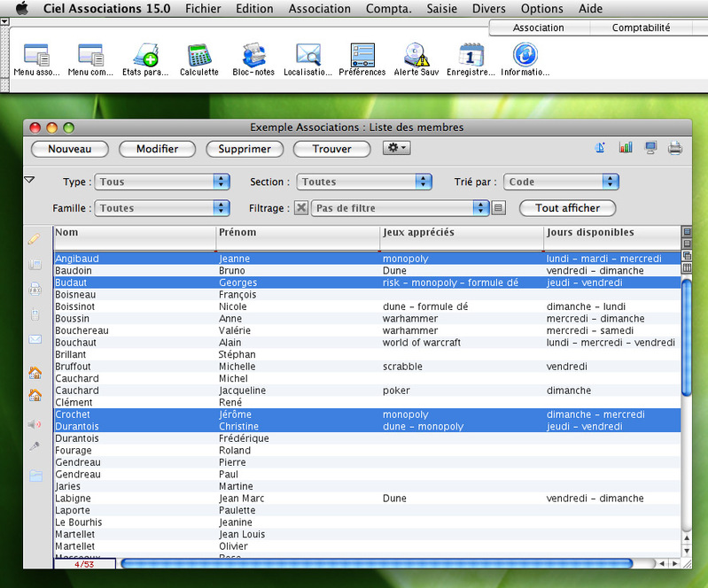708x588 pixels.
Task: Select the Baudoin Bruno row
Action: 367,270
